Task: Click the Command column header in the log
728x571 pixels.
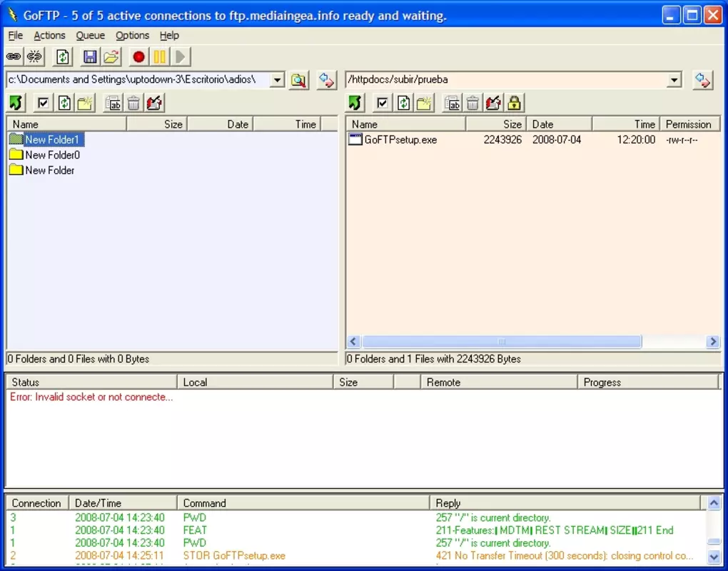Action: pos(303,503)
